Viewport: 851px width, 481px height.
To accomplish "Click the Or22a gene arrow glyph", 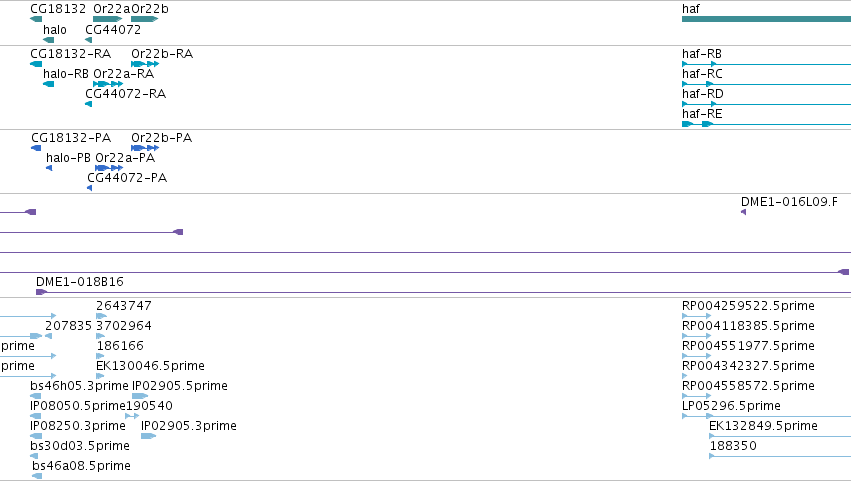I will pyautogui.click(x=107, y=19).
